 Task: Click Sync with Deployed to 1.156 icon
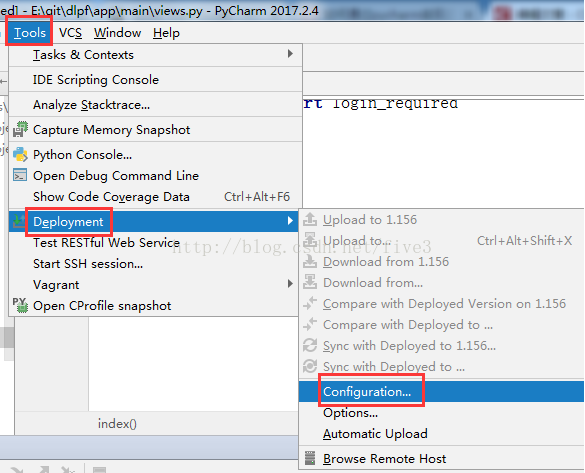coord(310,345)
